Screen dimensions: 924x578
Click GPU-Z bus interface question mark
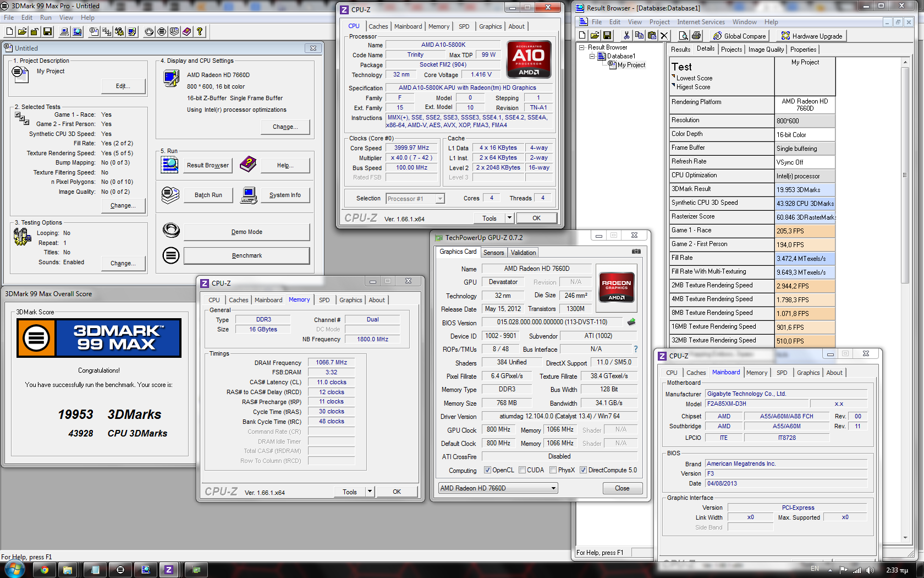(x=636, y=349)
